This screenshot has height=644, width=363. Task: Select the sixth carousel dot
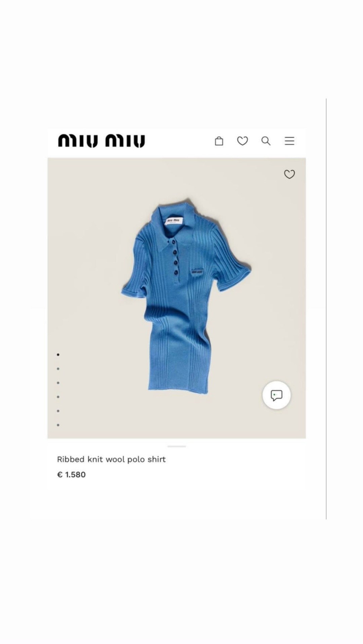[58, 425]
